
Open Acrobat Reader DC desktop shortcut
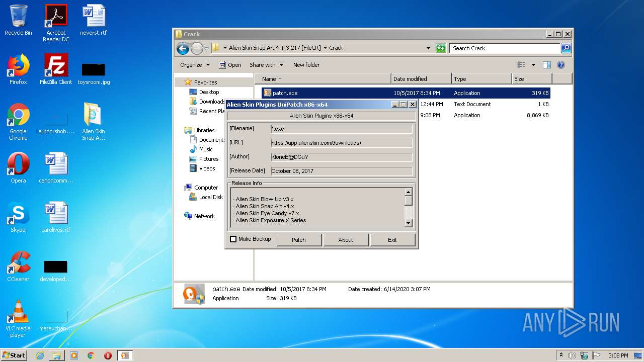(x=56, y=23)
